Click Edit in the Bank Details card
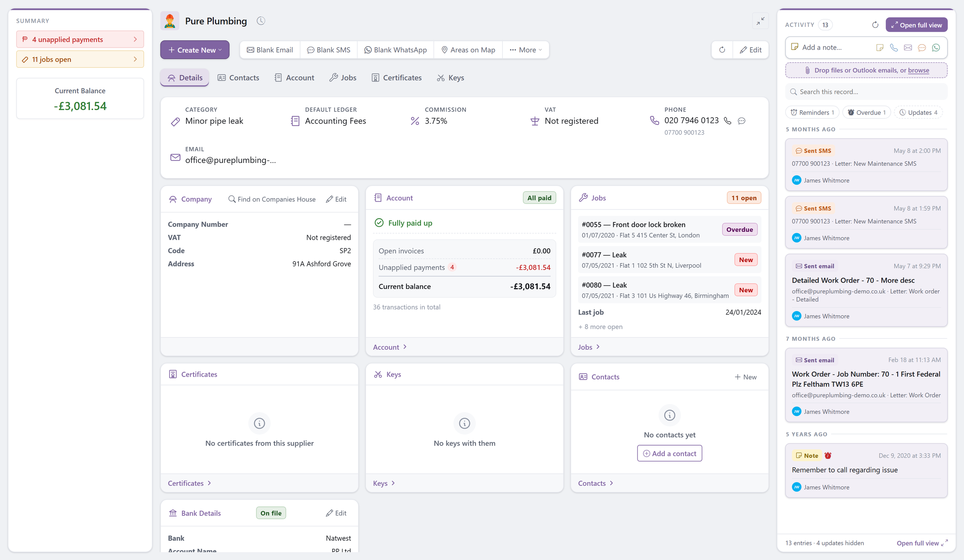The height and width of the screenshot is (560, 964). click(x=336, y=513)
